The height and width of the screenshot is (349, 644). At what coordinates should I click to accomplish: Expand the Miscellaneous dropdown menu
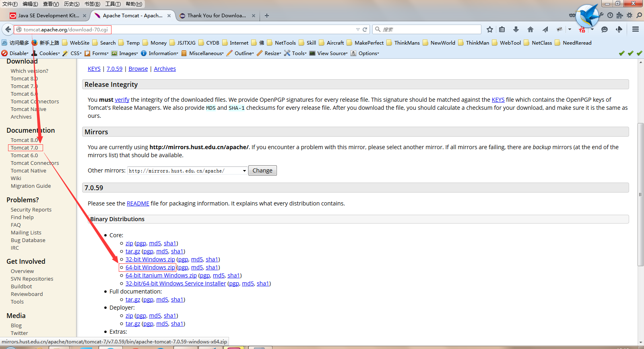[x=202, y=53]
